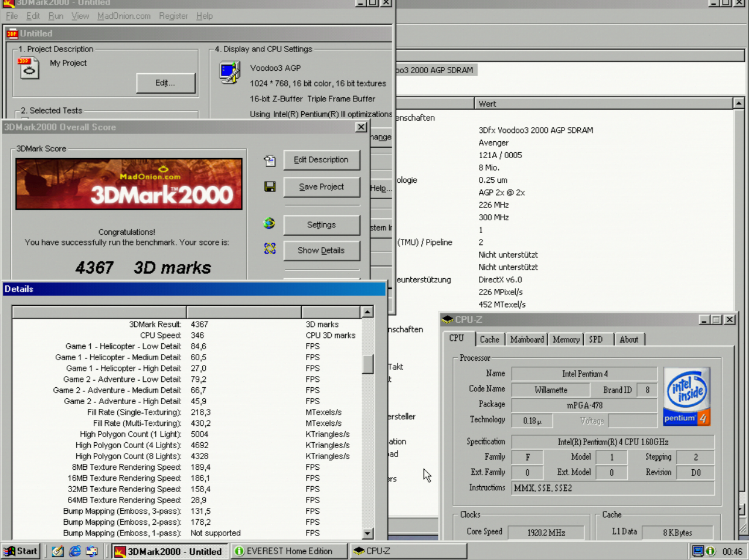Open the Register menu

pyautogui.click(x=173, y=16)
